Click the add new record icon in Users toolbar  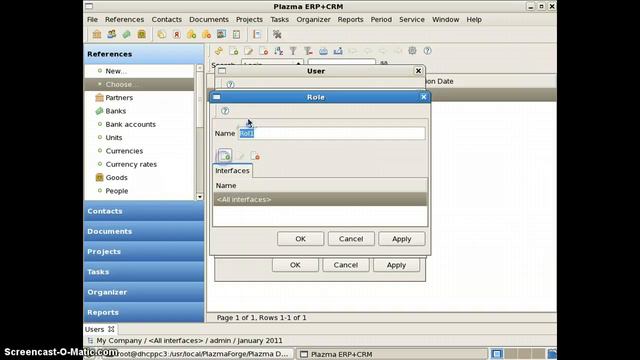coord(233,51)
